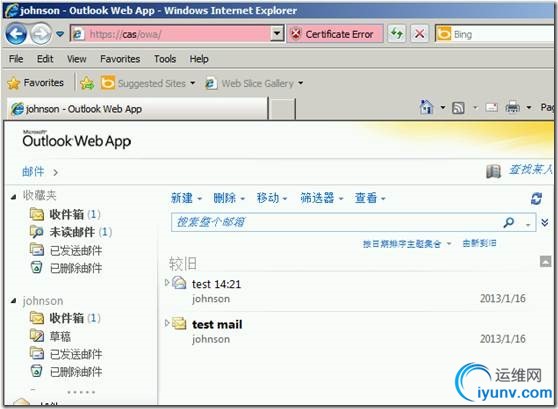This screenshot has height=409, width=558.
Task: Open the 收件箱 (1) folder under johnson
Action: (65, 318)
